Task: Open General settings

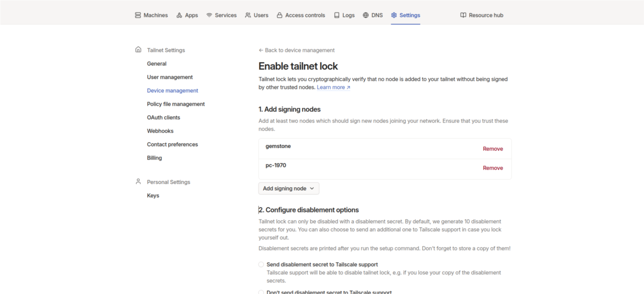Action: point(157,64)
